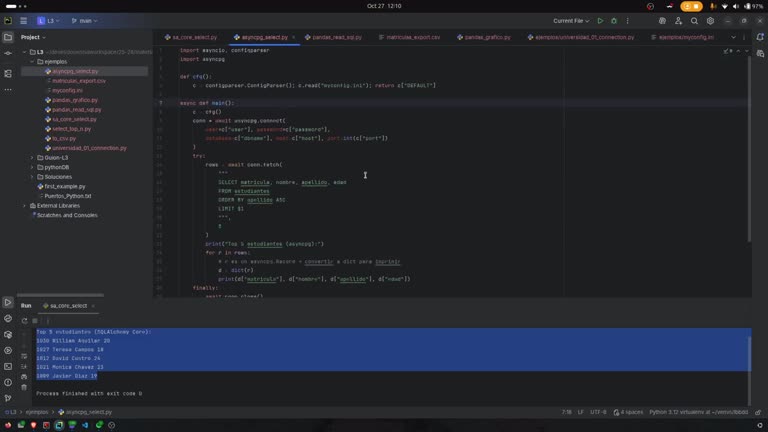Print the Run console output (printer icon)
The image size is (768, 432).
tap(24, 377)
